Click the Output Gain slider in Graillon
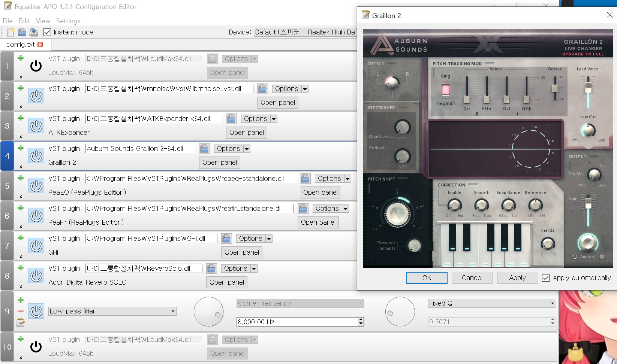 [x=588, y=210]
